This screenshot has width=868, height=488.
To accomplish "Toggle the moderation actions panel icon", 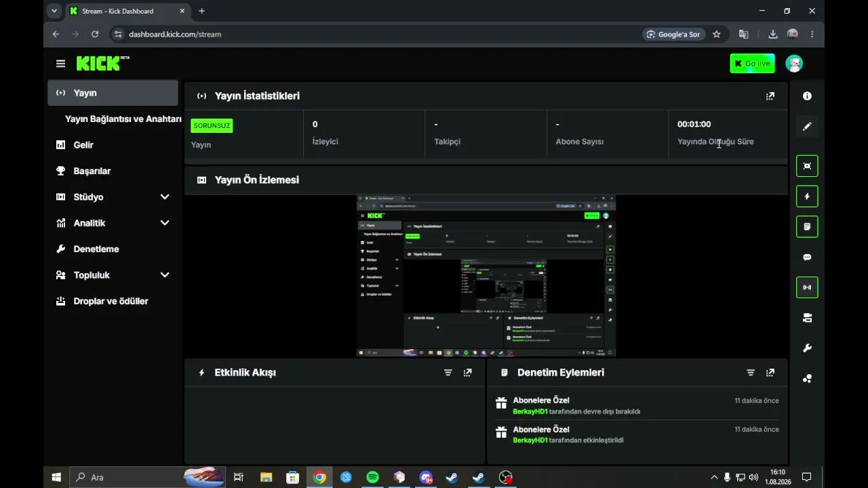I will [807, 226].
